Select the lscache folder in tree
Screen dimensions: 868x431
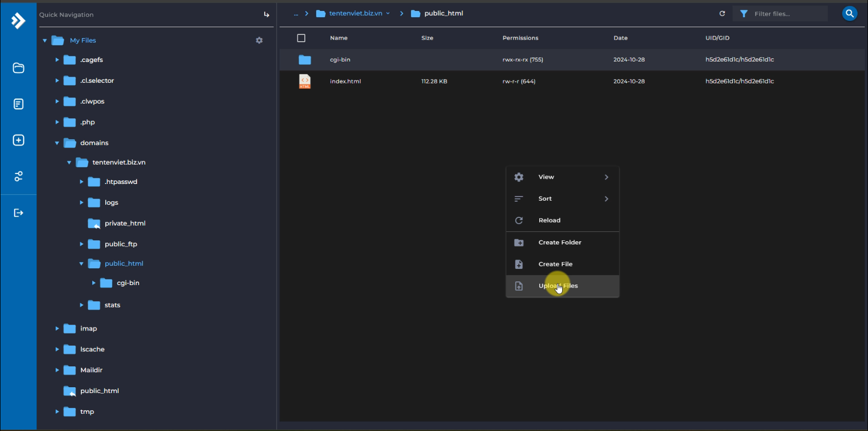pyautogui.click(x=92, y=350)
